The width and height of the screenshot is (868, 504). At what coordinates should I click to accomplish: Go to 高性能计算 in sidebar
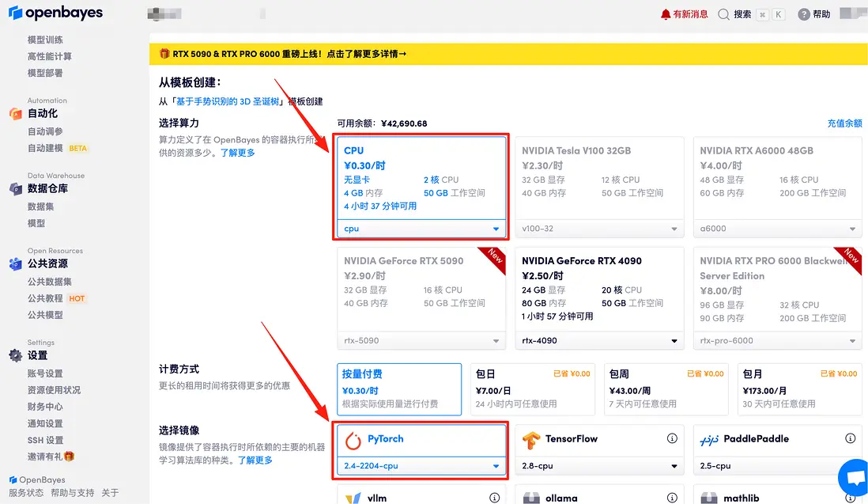coord(50,56)
